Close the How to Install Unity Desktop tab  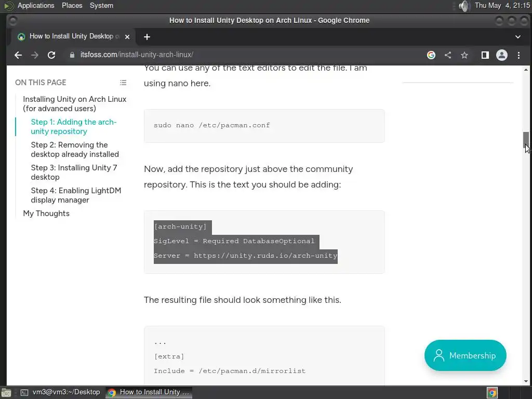point(127,37)
